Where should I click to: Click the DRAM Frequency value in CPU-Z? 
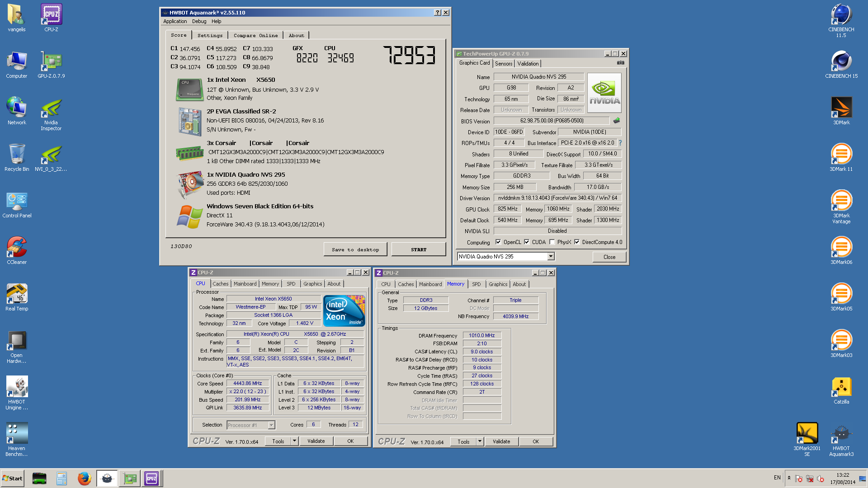click(x=481, y=335)
